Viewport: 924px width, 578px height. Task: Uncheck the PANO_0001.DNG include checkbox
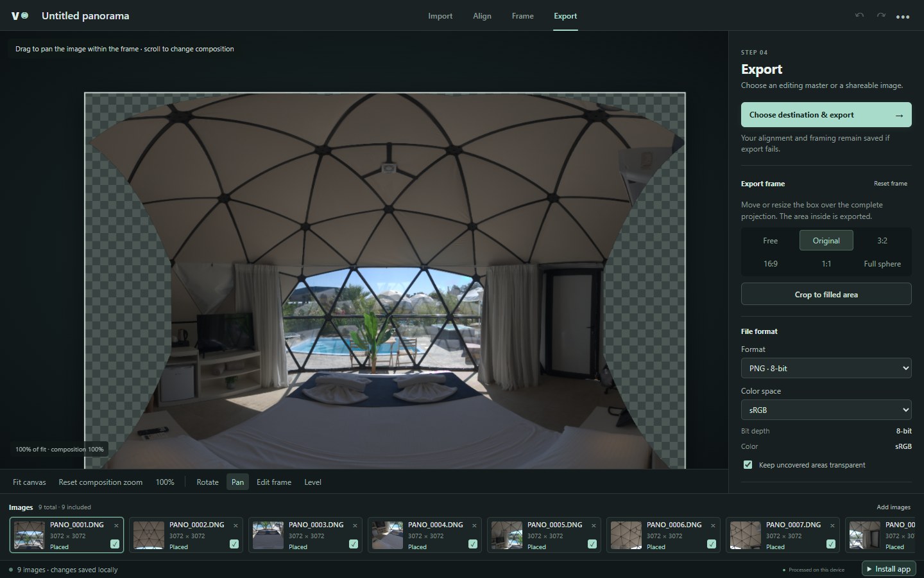115,544
